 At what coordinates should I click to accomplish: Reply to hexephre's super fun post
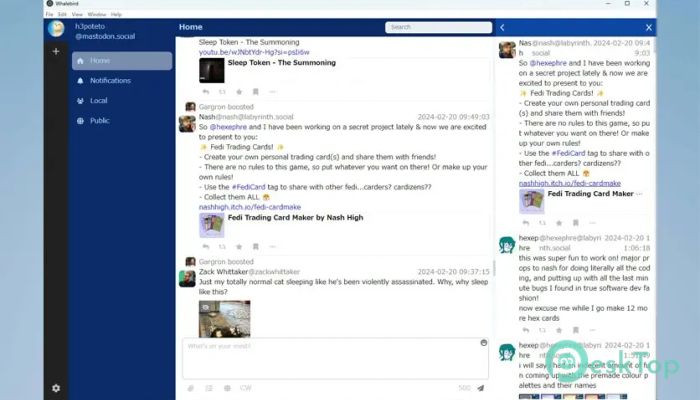(526, 330)
